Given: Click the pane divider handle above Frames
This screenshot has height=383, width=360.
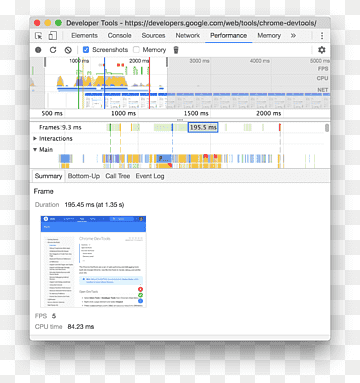Looking at the screenshot, I should pyautogui.click(x=180, y=120).
